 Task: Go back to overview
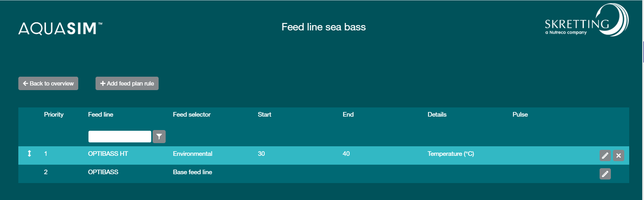[48, 83]
